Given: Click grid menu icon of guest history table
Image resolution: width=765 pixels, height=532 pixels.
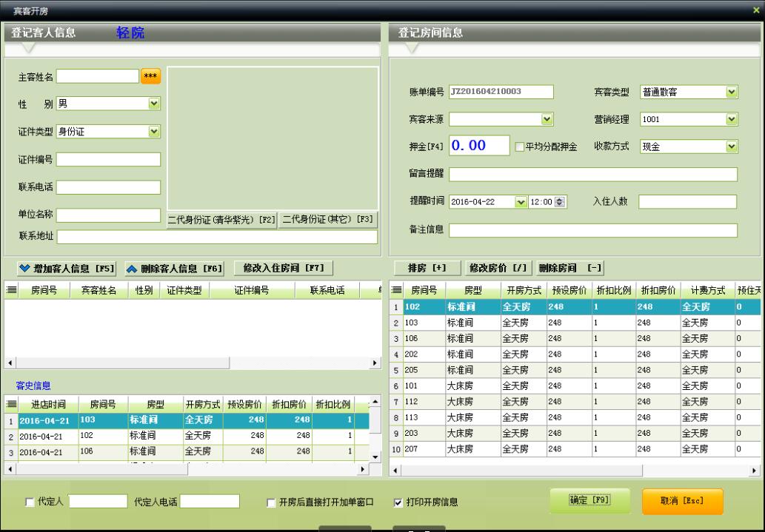Looking at the screenshot, I should coord(11,404).
